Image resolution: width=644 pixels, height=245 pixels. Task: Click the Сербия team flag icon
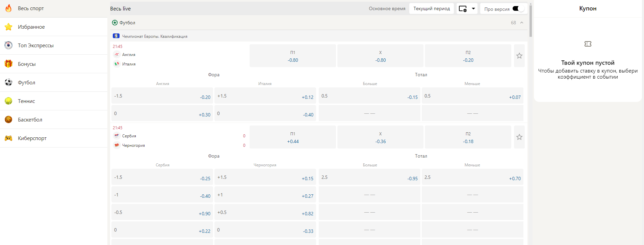point(117,136)
